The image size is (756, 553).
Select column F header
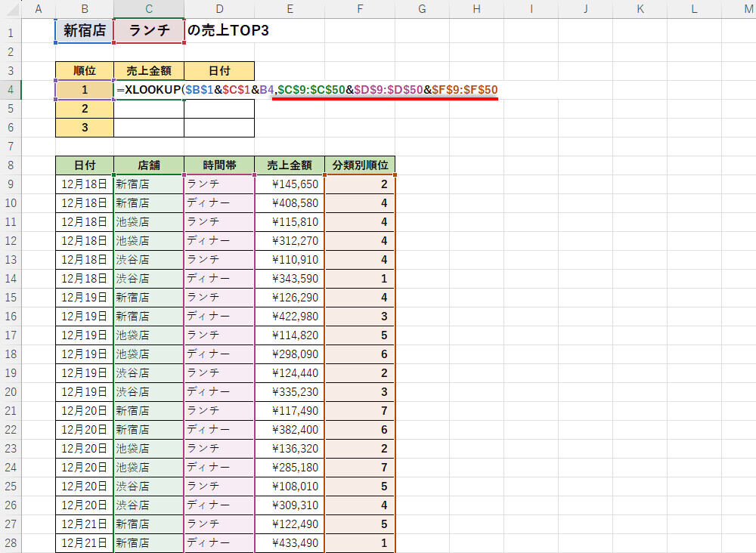[360, 8]
